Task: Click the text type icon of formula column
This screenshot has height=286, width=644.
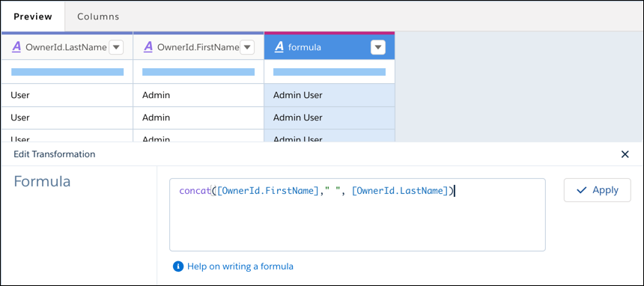Action: [x=279, y=47]
